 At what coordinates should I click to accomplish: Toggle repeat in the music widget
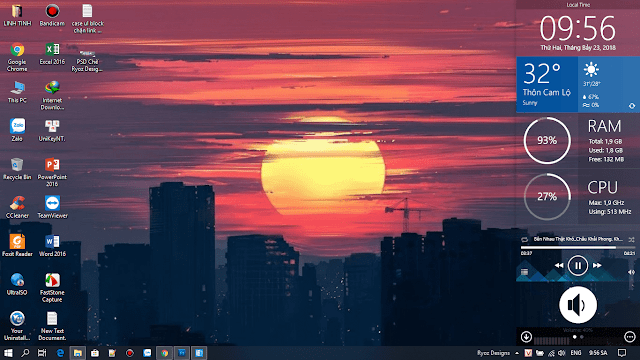524,239
